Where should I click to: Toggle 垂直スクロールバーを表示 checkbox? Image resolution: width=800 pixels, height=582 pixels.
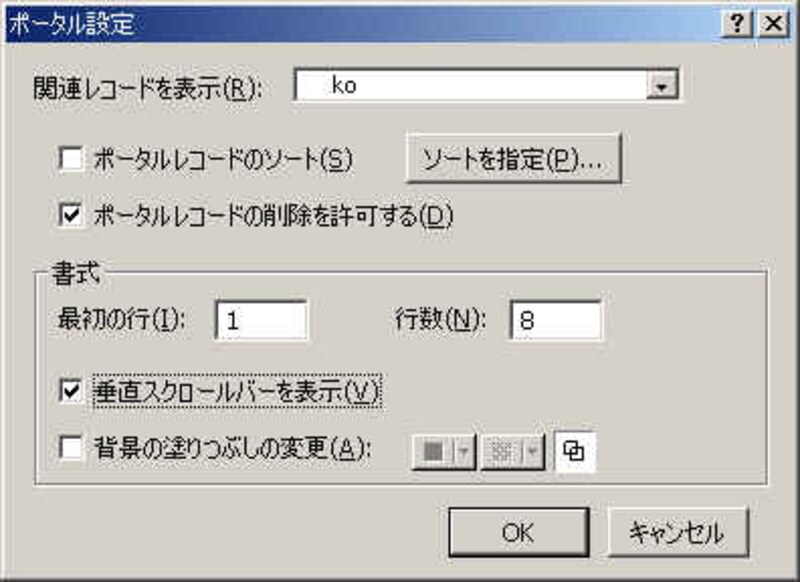(x=70, y=391)
